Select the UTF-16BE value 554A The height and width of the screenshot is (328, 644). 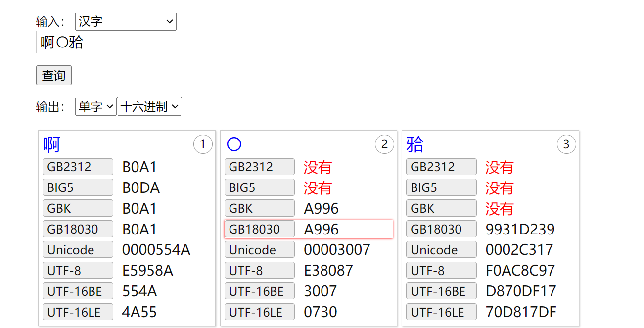tap(139, 292)
